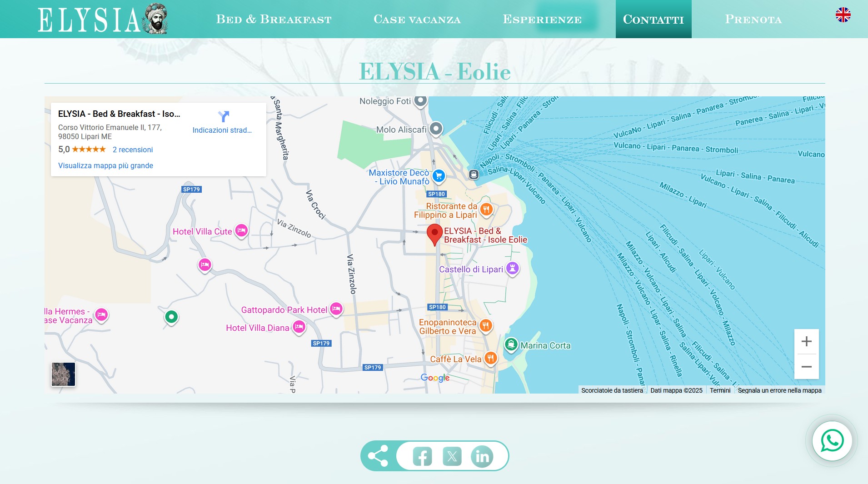Click Segnala un errore nella mappa

click(x=779, y=390)
